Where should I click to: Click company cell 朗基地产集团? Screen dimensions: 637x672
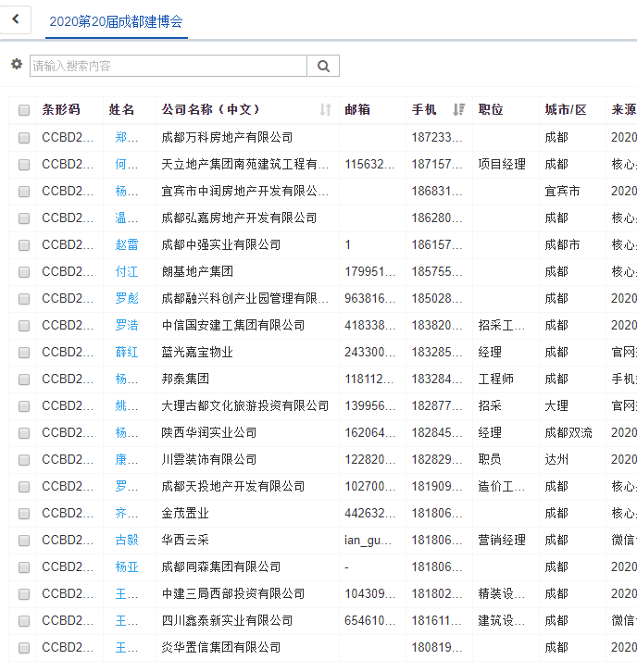(x=197, y=272)
